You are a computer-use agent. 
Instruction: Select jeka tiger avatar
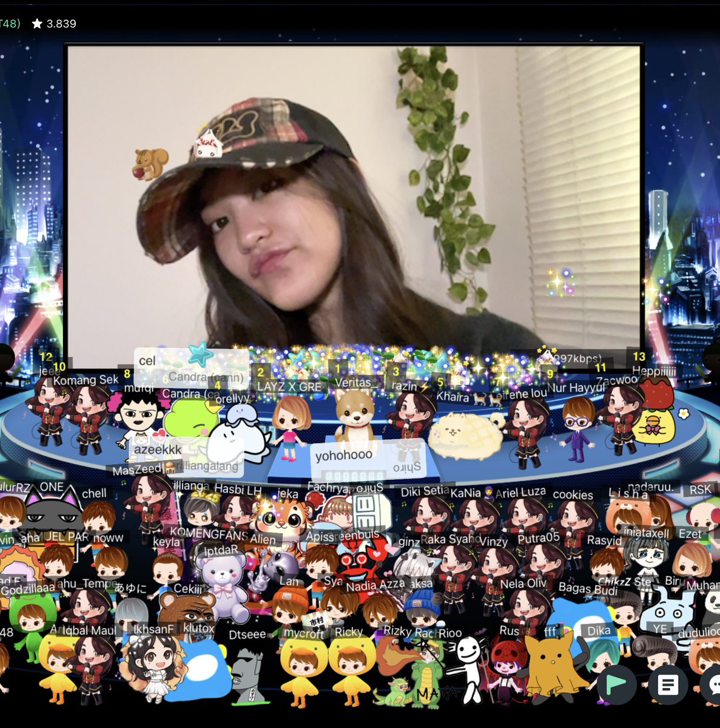click(x=280, y=521)
